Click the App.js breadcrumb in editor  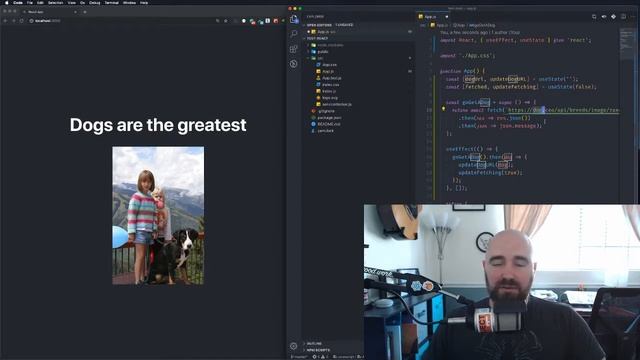pyautogui.click(x=442, y=25)
